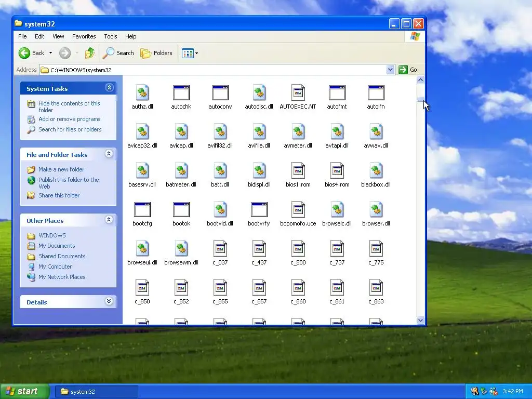Viewport: 532px width, 399px height.
Task: Select the avifil32.dll file icon
Action: click(x=220, y=131)
